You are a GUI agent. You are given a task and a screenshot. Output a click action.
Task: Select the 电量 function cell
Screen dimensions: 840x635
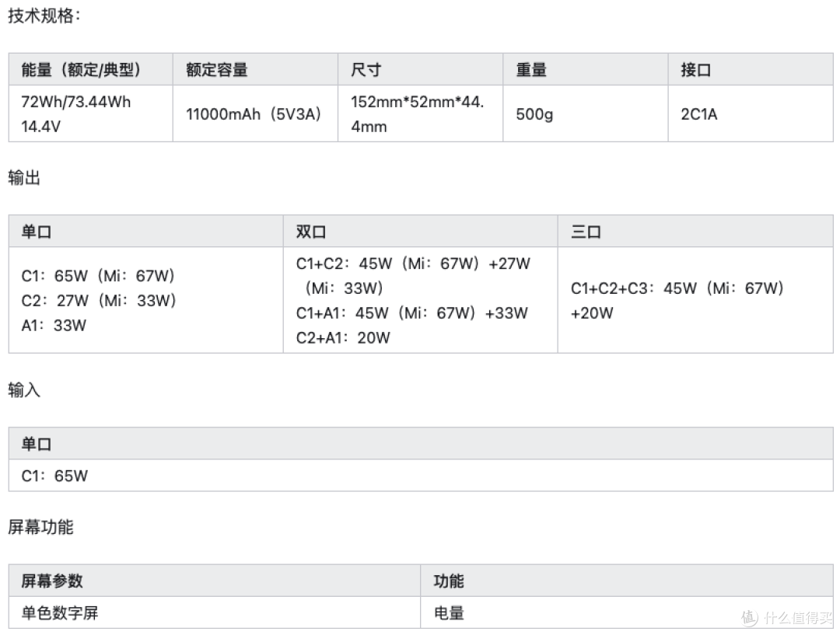point(627,612)
